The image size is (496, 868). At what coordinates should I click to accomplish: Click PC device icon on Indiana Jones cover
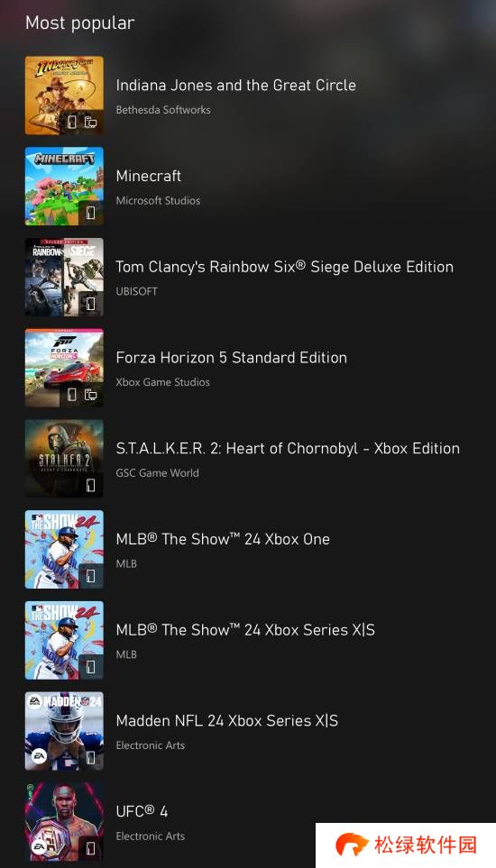[x=91, y=123]
